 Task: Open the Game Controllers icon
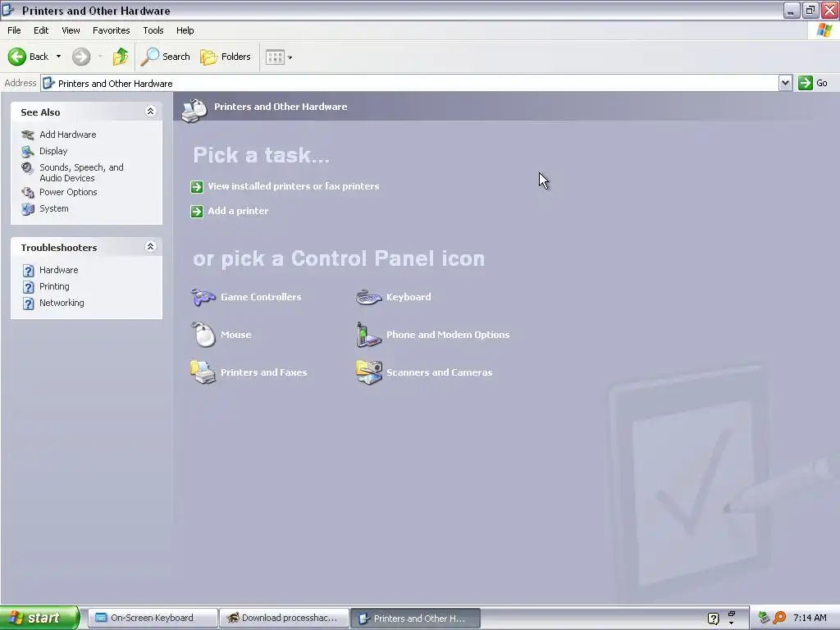pyautogui.click(x=203, y=297)
